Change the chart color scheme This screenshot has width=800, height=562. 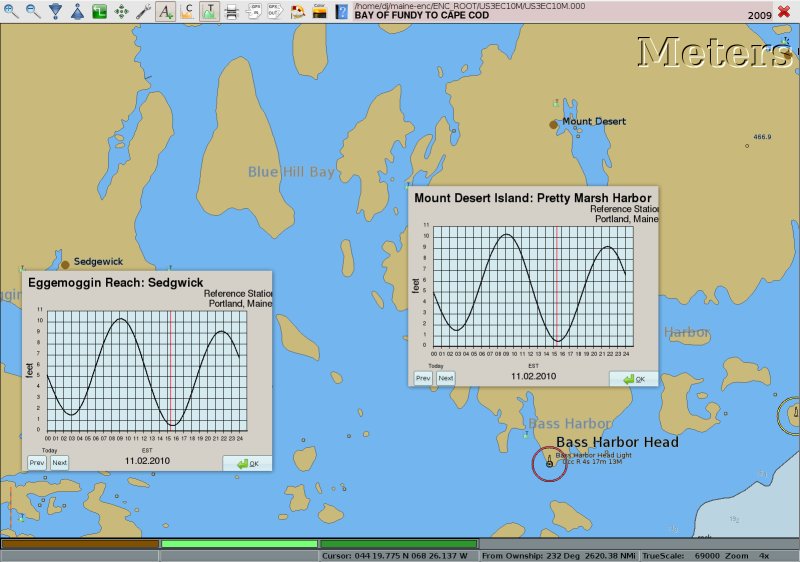319,12
